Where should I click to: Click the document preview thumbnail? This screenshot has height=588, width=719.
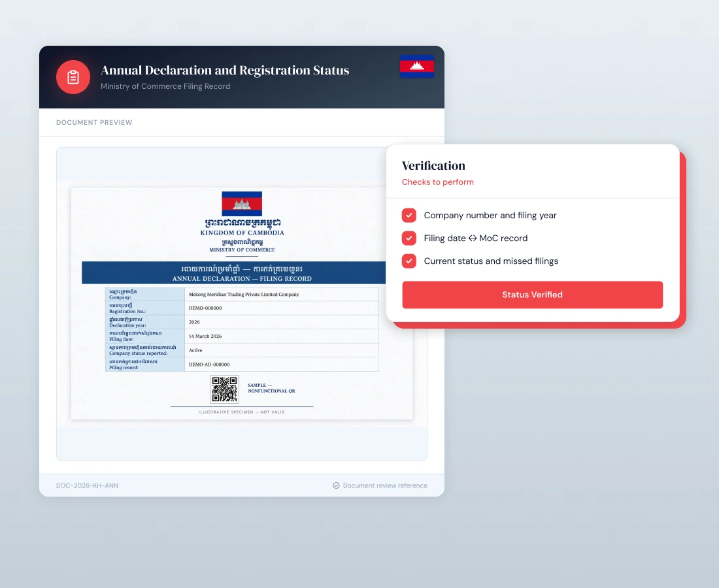pos(242,303)
